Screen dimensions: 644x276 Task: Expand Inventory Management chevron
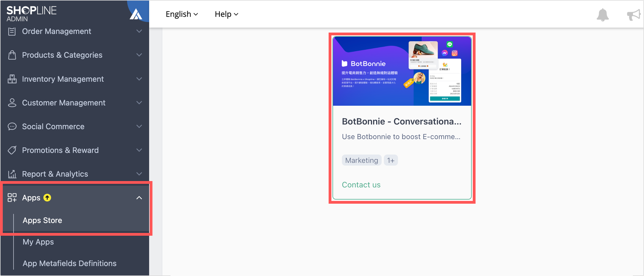click(x=139, y=79)
